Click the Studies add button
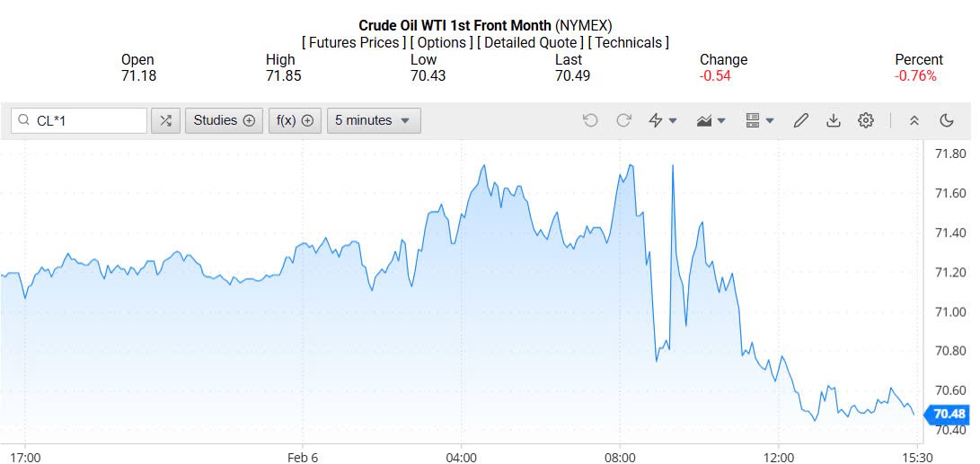Screen dimensions: 980x464 (x=224, y=120)
